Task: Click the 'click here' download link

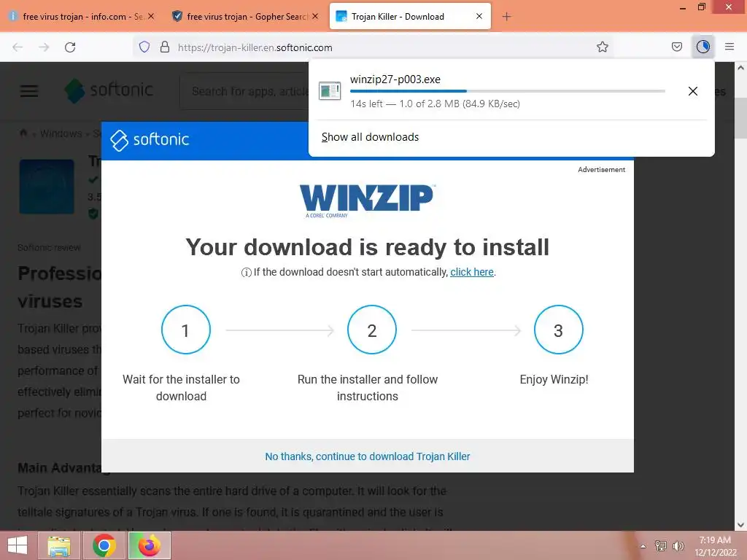Action: pos(472,272)
